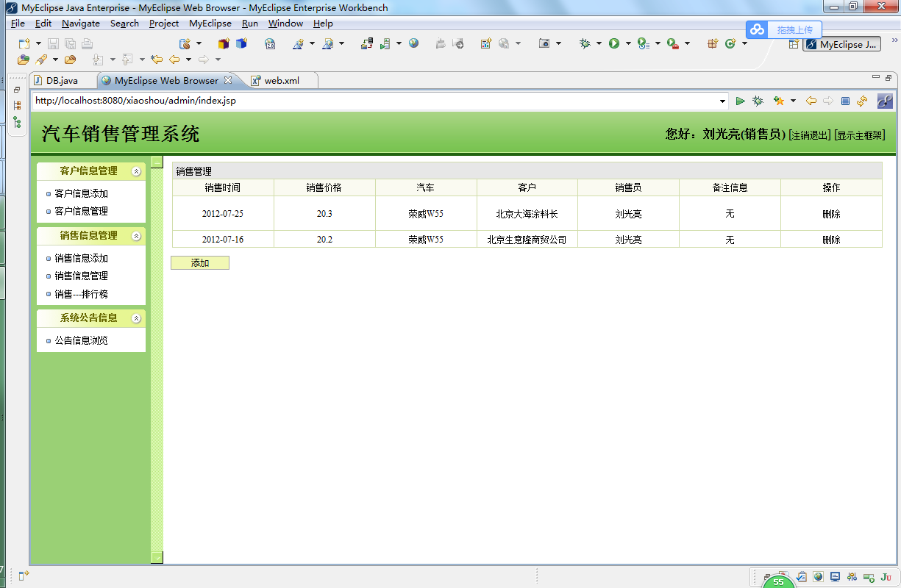Click the 2.0 web service icon
The width and height of the screenshot is (901, 588).
(270, 44)
